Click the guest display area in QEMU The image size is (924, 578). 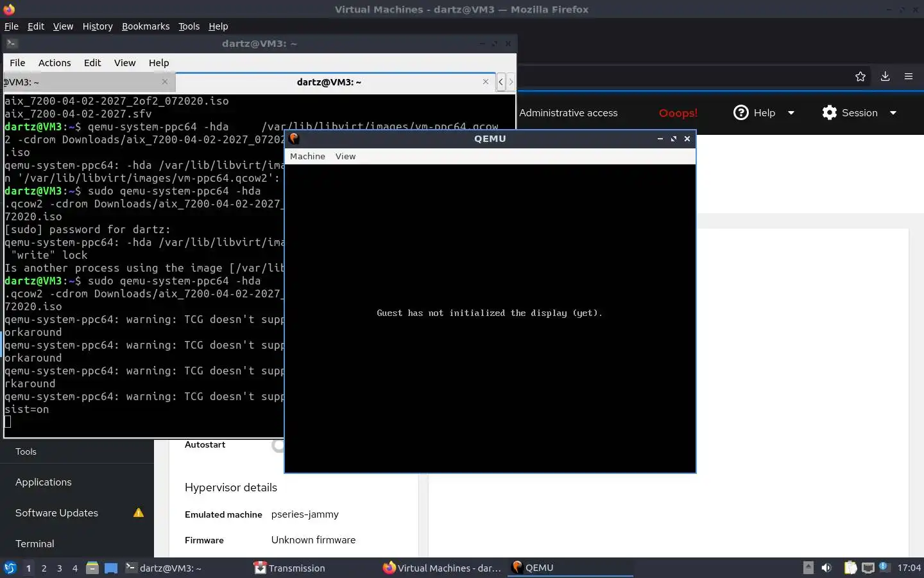point(490,318)
